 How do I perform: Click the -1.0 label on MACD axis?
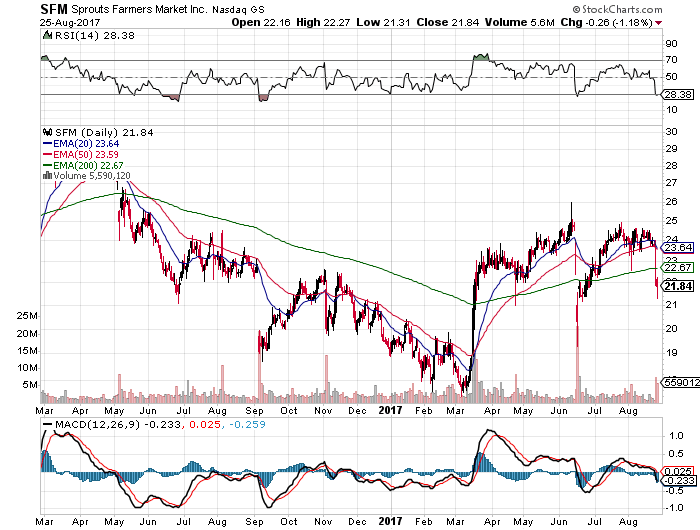click(674, 508)
